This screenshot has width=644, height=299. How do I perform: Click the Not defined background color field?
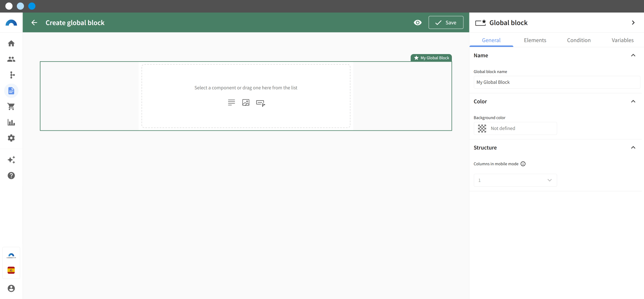click(x=515, y=128)
